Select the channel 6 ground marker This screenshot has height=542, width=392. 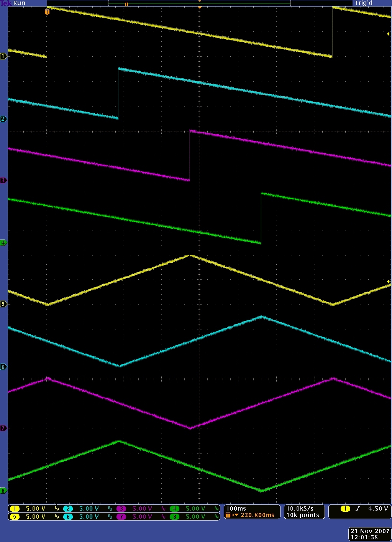[x=3, y=367]
